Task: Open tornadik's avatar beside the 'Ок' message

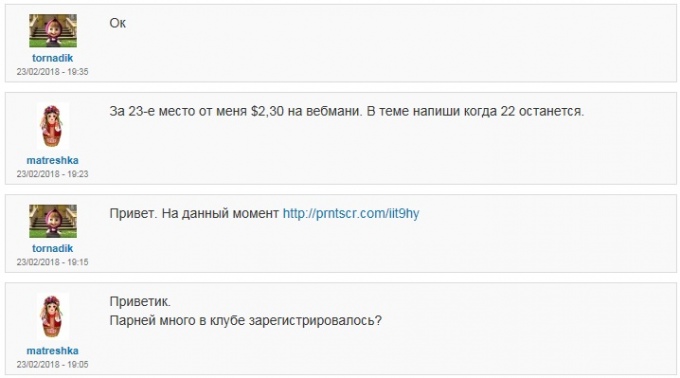Action: coord(53,31)
